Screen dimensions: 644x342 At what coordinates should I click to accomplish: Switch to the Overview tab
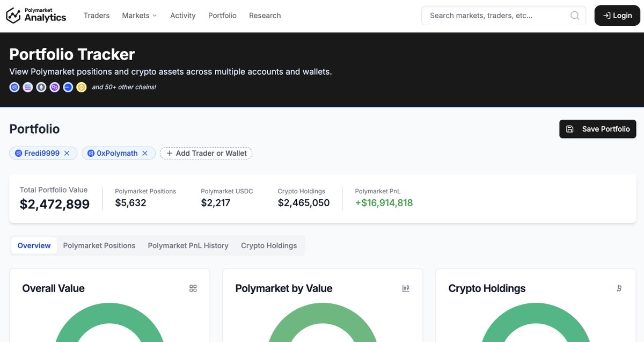click(x=34, y=245)
